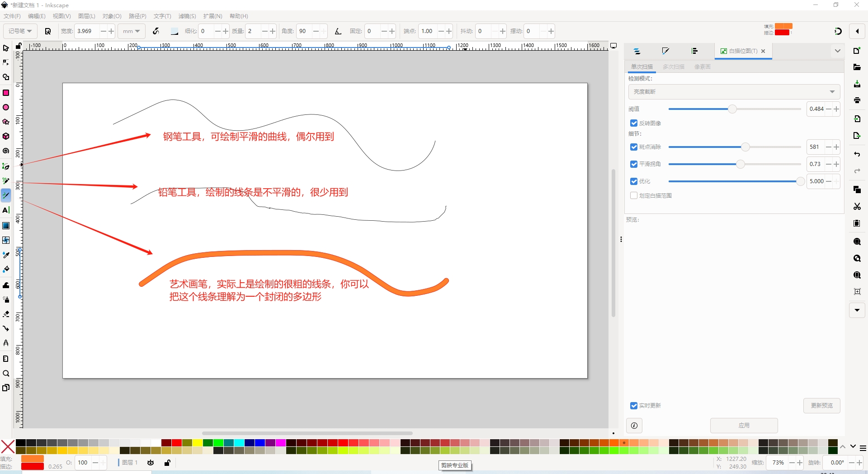Image resolution: width=868 pixels, height=474 pixels.
Task: Click the 阈值 slider handle
Action: (x=732, y=109)
